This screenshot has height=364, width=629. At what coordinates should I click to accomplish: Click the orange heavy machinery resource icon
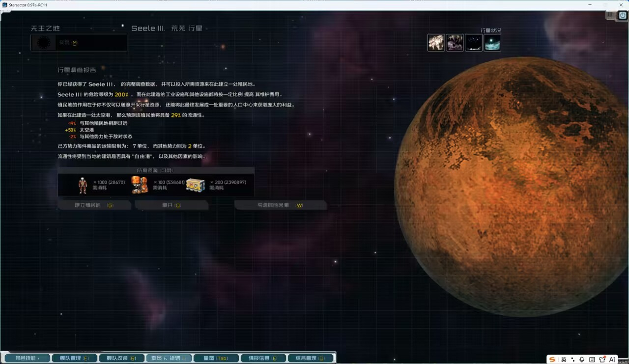coord(140,185)
